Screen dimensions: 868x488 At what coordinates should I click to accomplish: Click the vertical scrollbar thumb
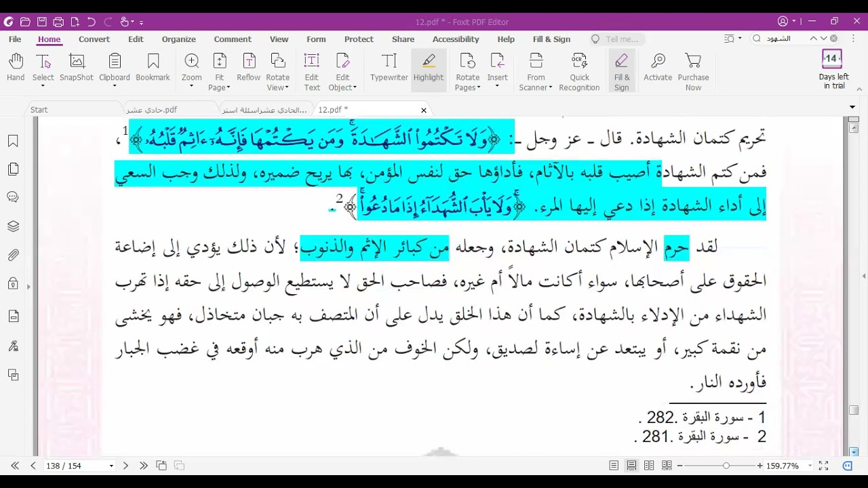(x=854, y=410)
